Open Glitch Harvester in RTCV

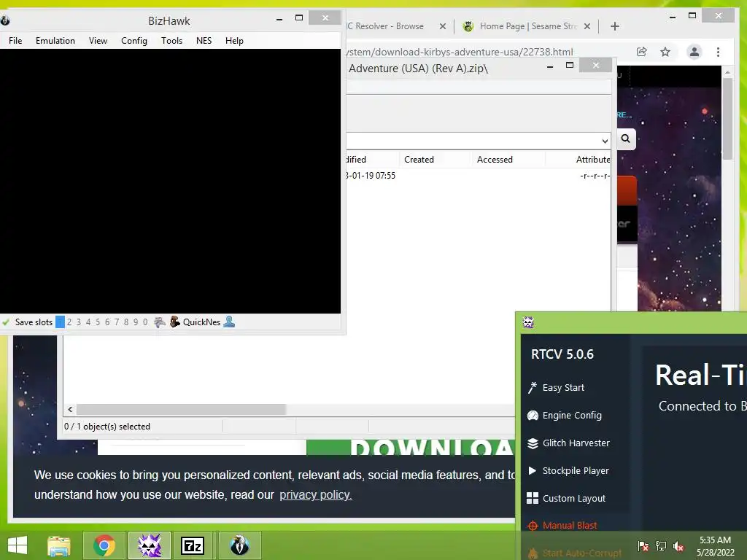576,443
